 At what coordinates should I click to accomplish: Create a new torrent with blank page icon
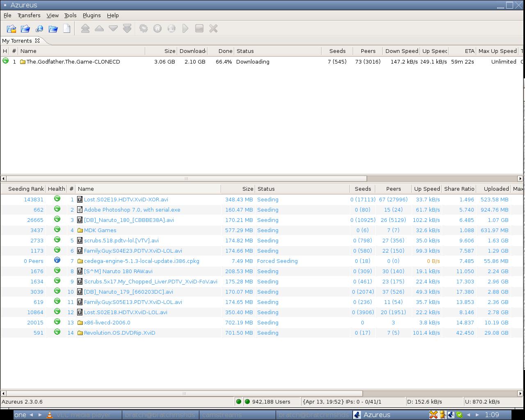pyautogui.click(x=67, y=28)
